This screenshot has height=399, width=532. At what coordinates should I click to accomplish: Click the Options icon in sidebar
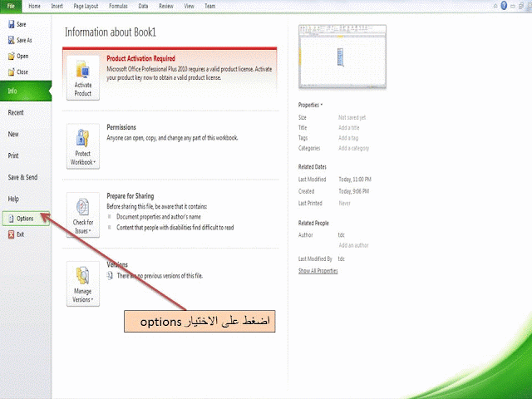[x=11, y=219]
